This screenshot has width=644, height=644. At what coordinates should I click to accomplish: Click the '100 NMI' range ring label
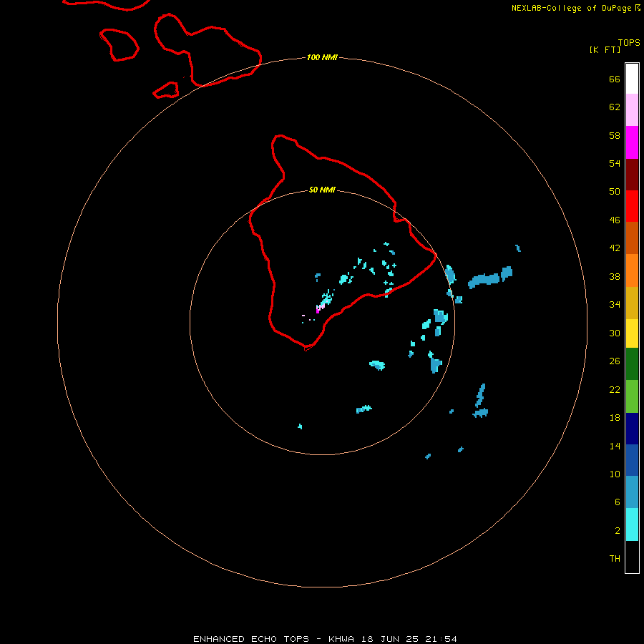[x=322, y=57]
